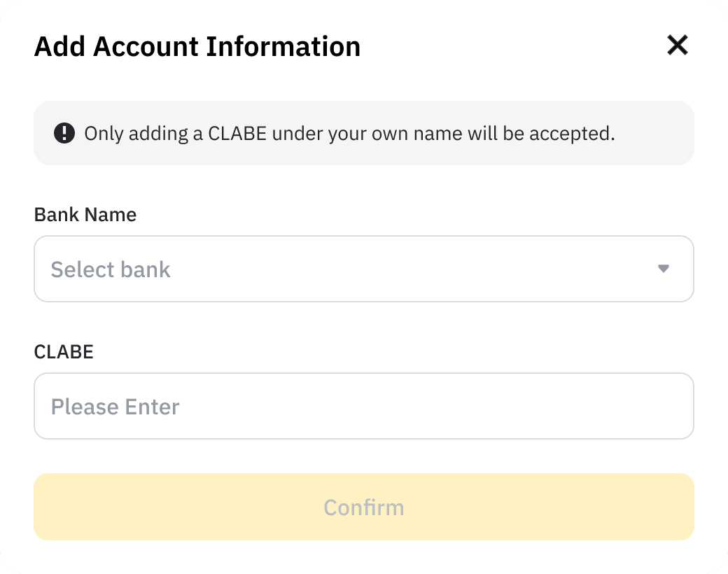Click the "Select bank" placeholder text
The height and width of the screenshot is (574, 728).
[x=111, y=269]
